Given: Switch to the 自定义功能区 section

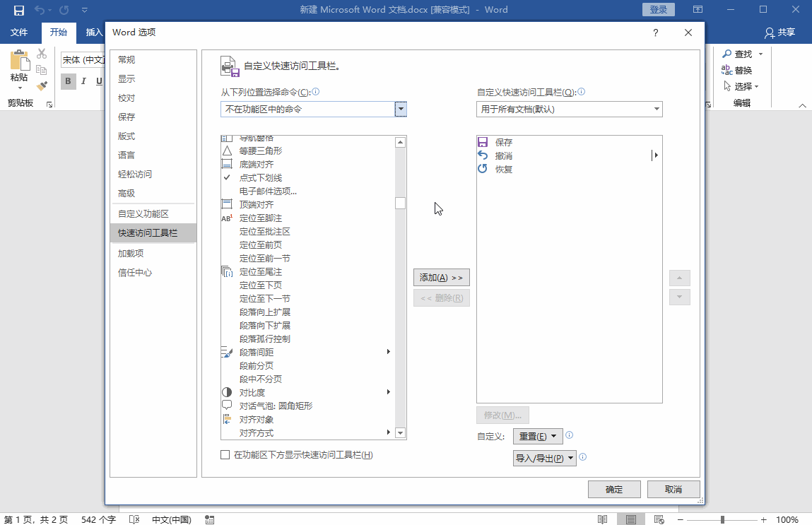Looking at the screenshot, I should coord(144,213).
